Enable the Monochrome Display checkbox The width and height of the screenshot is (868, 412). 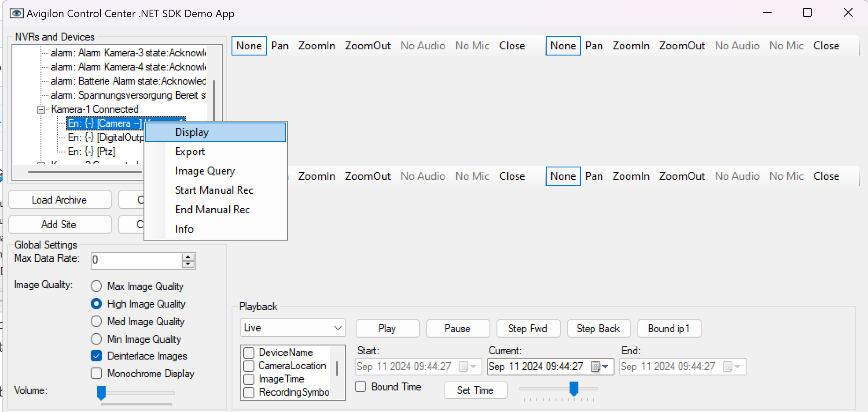point(96,373)
